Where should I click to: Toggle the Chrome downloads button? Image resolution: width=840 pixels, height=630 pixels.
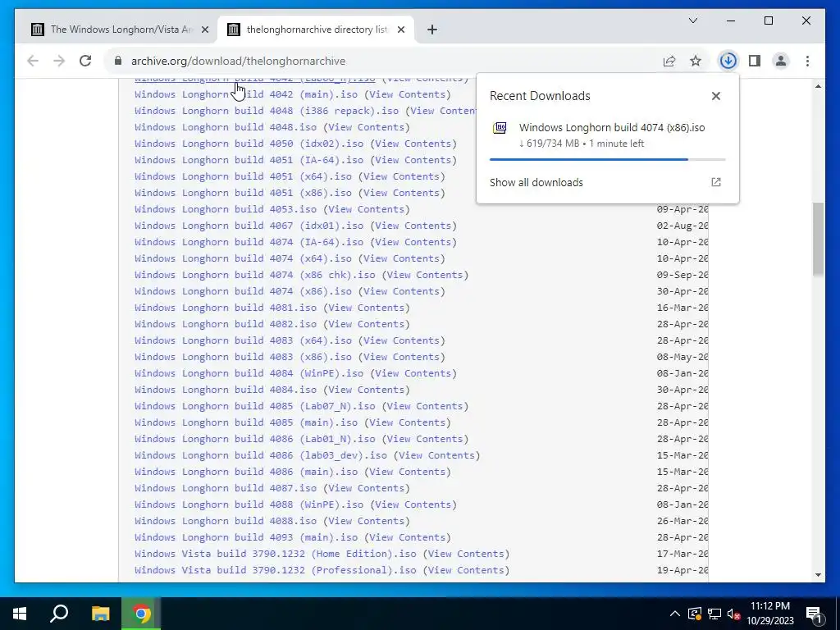pos(728,61)
